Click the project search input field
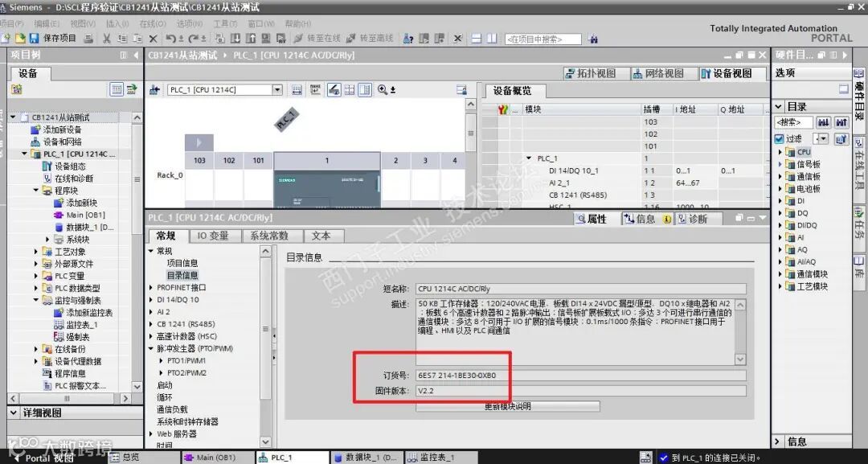The height and width of the screenshot is (464, 868). [x=542, y=39]
